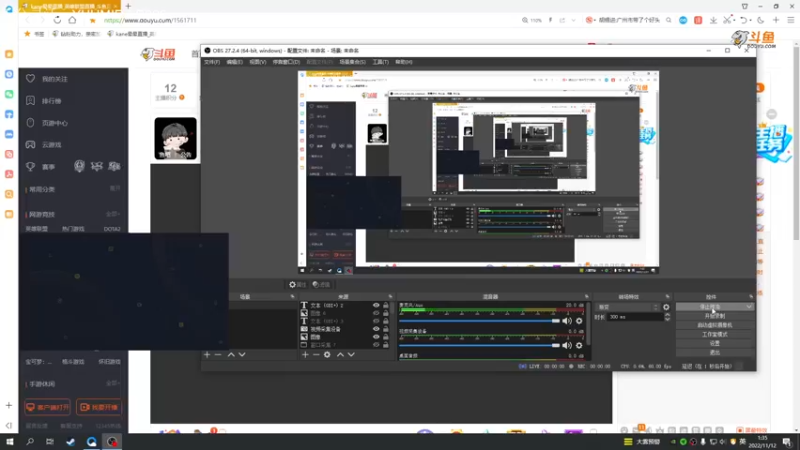
Task: Open the Tools (T) menu in OBS
Action: pyautogui.click(x=380, y=62)
